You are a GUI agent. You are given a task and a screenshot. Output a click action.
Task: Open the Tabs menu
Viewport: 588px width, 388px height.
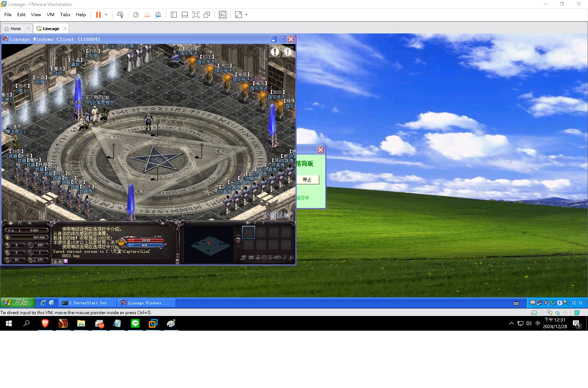click(65, 15)
